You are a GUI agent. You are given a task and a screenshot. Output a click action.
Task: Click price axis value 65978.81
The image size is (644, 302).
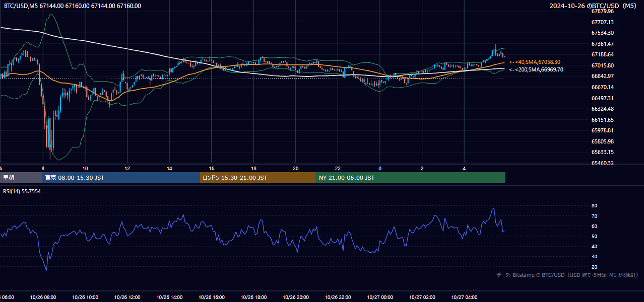pos(603,130)
